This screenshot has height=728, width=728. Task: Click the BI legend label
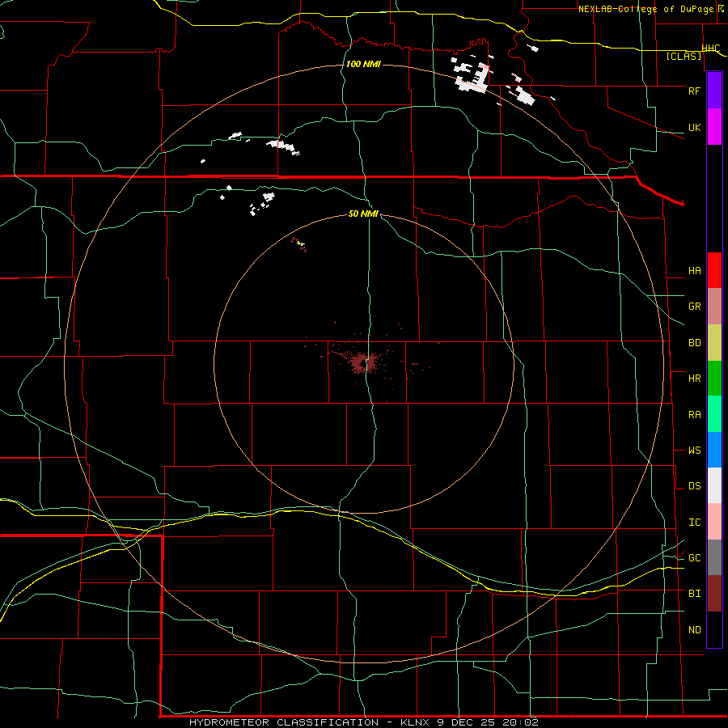pyautogui.click(x=694, y=594)
